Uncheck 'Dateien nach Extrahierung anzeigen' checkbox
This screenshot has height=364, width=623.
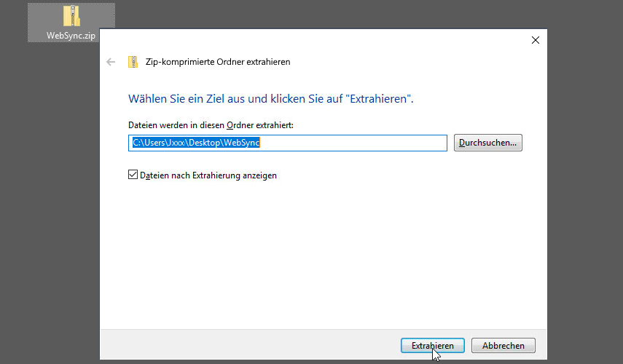(133, 175)
